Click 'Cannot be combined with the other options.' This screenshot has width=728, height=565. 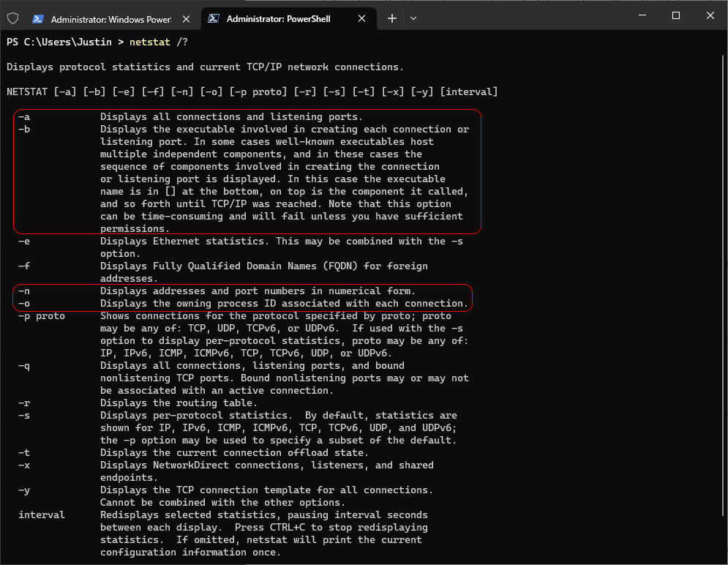point(223,503)
